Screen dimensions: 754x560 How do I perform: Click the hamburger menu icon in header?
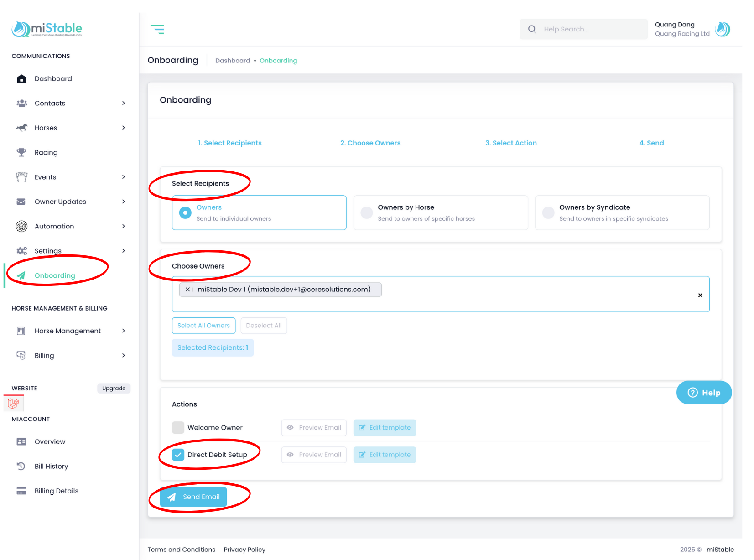pos(157,30)
